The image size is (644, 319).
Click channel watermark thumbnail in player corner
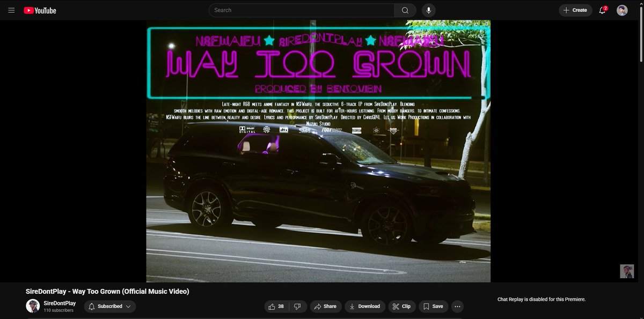coord(627,271)
